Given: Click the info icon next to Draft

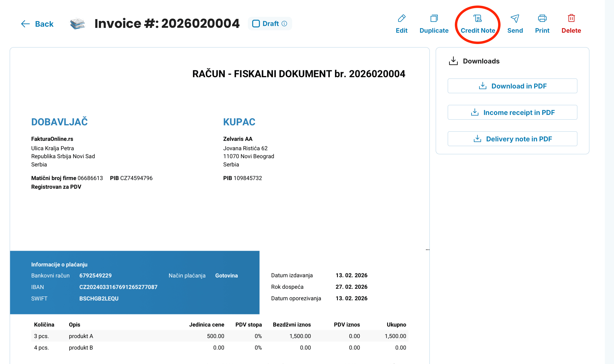Looking at the screenshot, I should click(284, 24).
